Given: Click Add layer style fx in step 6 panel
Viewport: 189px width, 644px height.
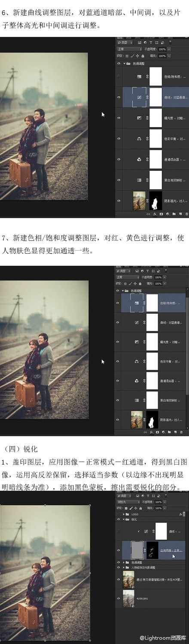Looking at the screenshot, I should [155, 214].
